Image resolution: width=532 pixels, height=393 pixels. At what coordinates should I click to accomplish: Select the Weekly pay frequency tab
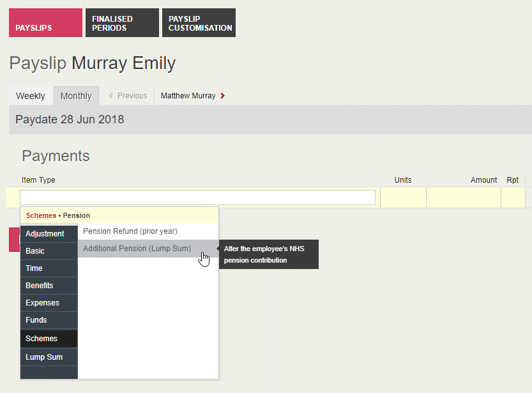point(31,96)
